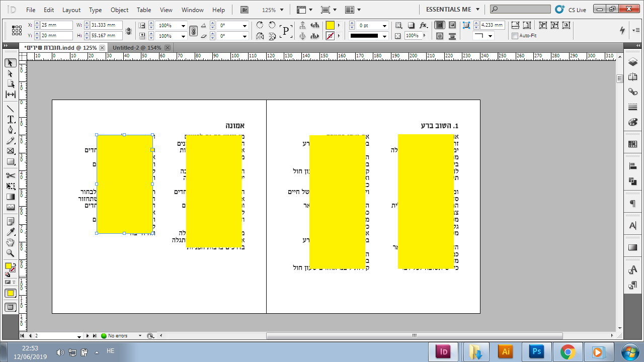Open the stroke weight 0 pt dropdown

pyautogui.click(x=384, y=25)
